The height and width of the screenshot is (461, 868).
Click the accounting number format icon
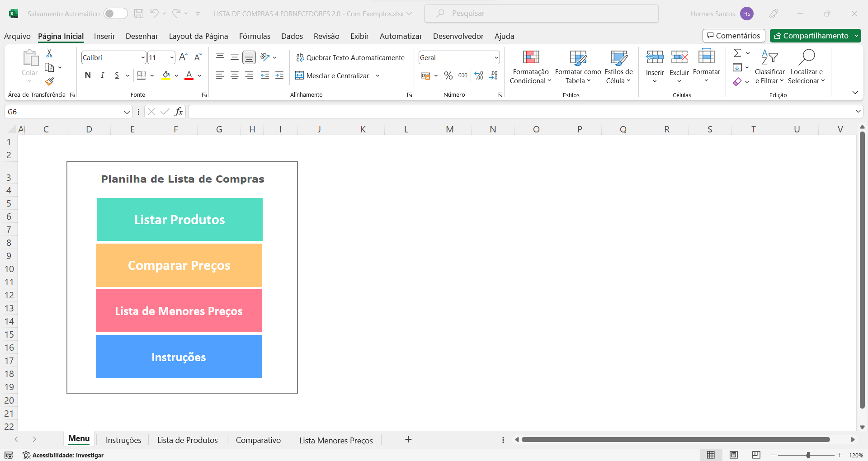tap(425, 75)
